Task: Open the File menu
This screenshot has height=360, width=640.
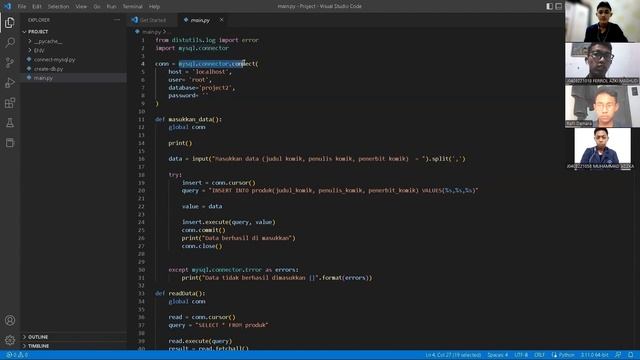Action: (22, 7)
